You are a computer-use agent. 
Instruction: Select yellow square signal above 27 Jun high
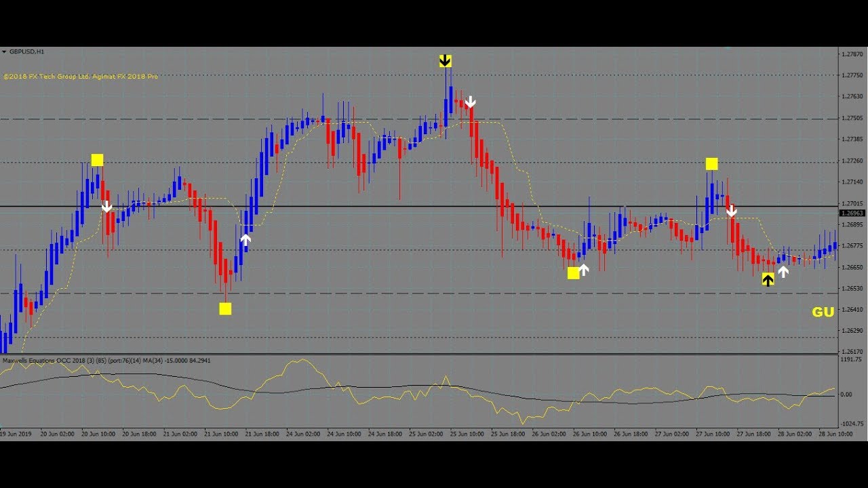[x=711, y=163]
